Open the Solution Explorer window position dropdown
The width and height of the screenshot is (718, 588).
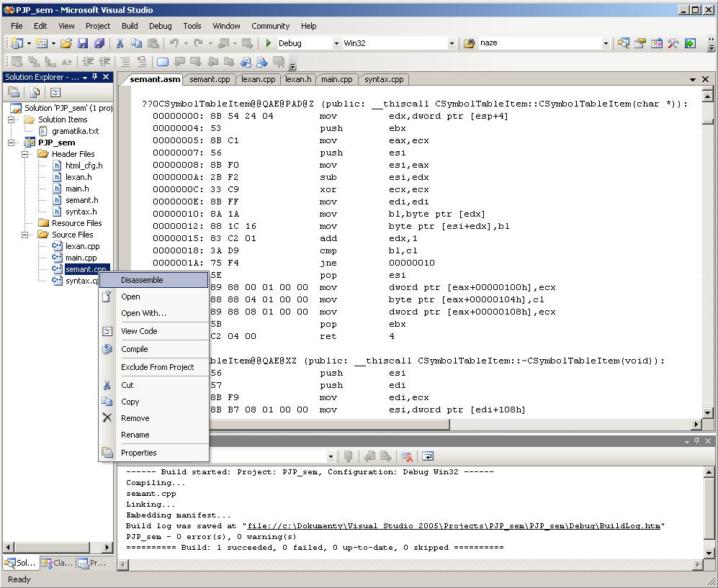[85, 77]
